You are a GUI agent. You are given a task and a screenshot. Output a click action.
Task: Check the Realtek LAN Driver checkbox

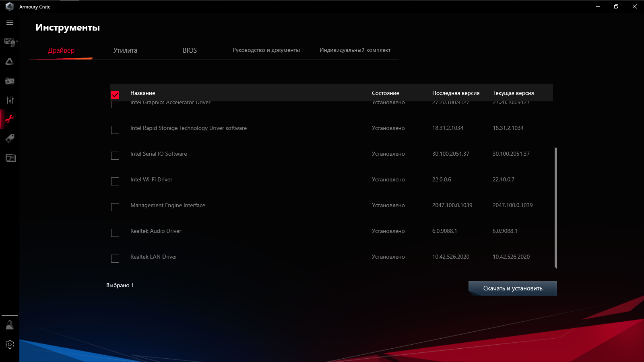point(115,259)
